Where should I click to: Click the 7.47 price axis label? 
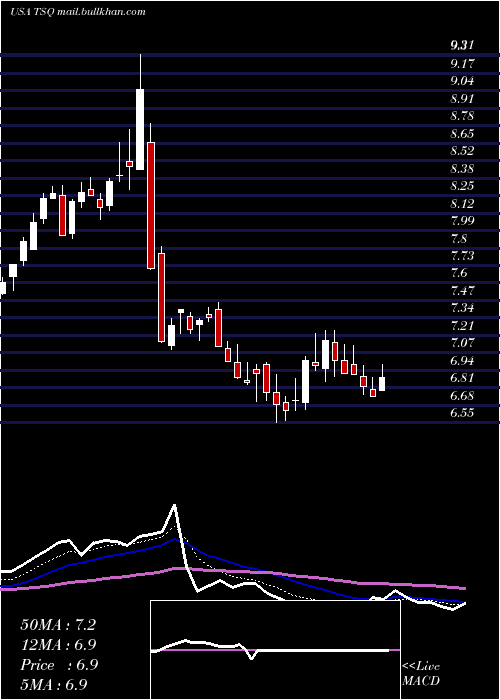(x=462, y=291)
